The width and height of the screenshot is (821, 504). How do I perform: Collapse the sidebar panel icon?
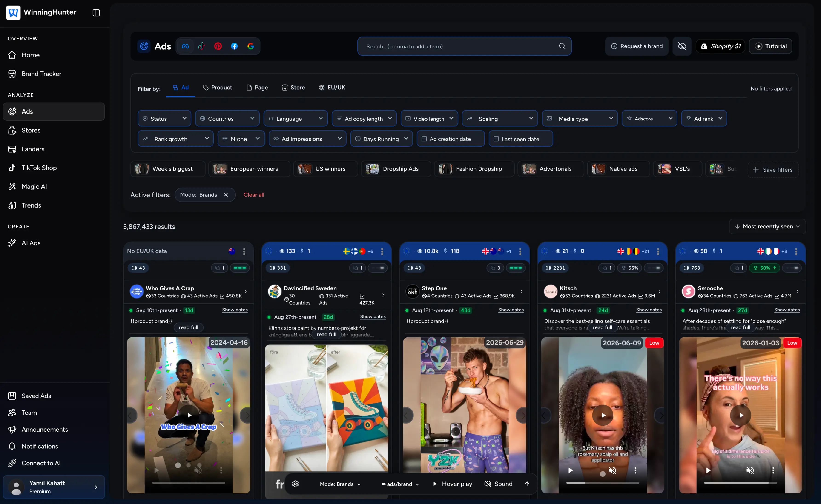tap(96, 13)
